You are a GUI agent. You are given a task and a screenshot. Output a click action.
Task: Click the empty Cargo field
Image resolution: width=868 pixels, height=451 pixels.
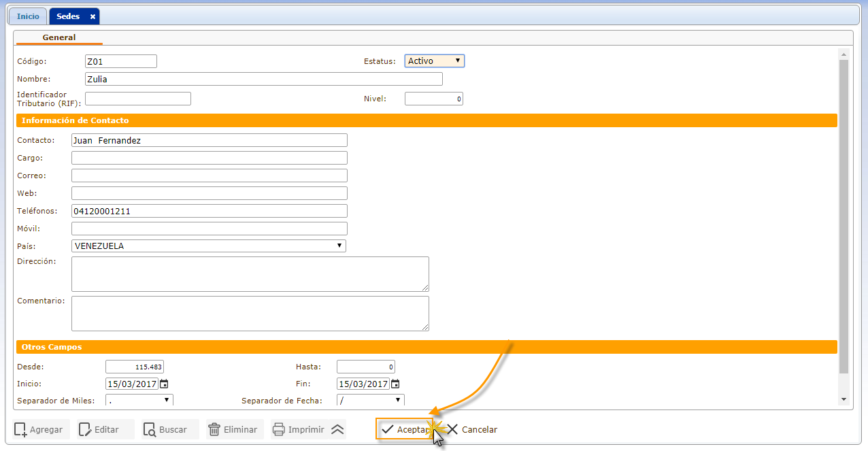coord(210,158)
